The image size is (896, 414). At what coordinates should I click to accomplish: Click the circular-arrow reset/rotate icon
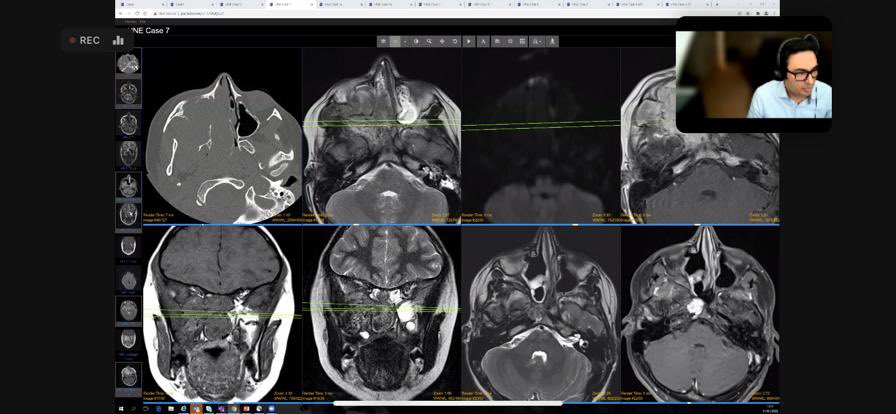click(x=455, y=41)
